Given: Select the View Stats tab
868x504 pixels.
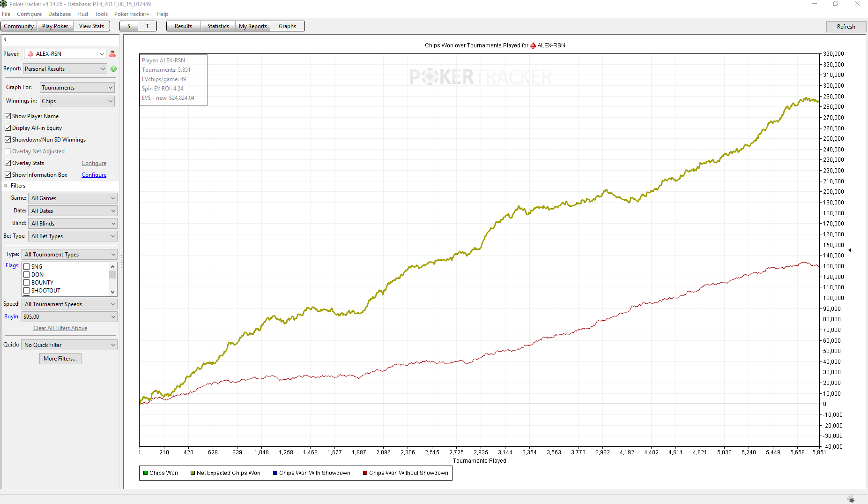Looking at the screenshot, I should point(91,26).
